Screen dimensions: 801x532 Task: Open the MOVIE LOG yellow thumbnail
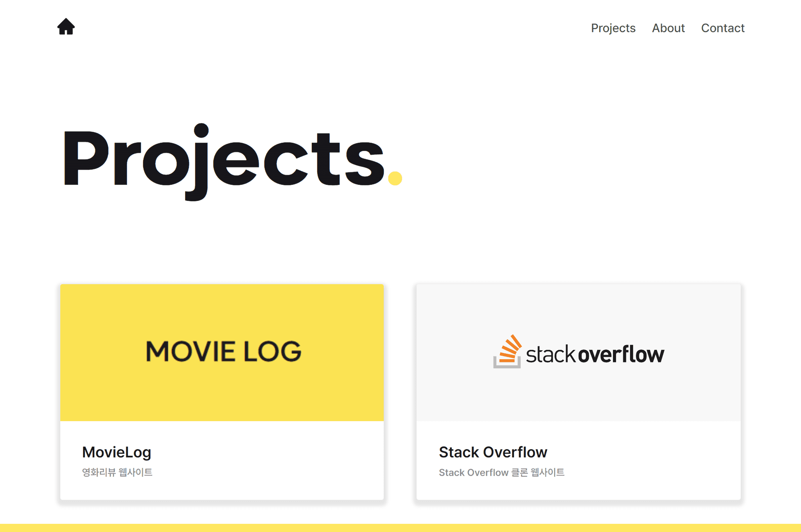[222, 353]
